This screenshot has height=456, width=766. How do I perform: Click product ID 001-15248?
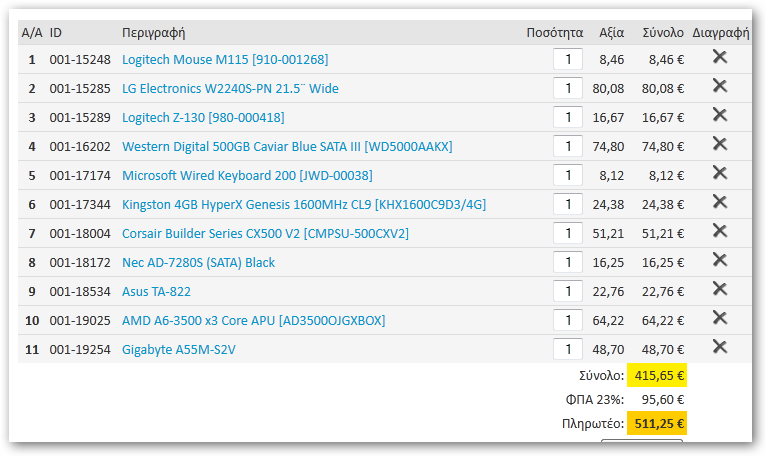pyautogui.click(x=80, y=60)
